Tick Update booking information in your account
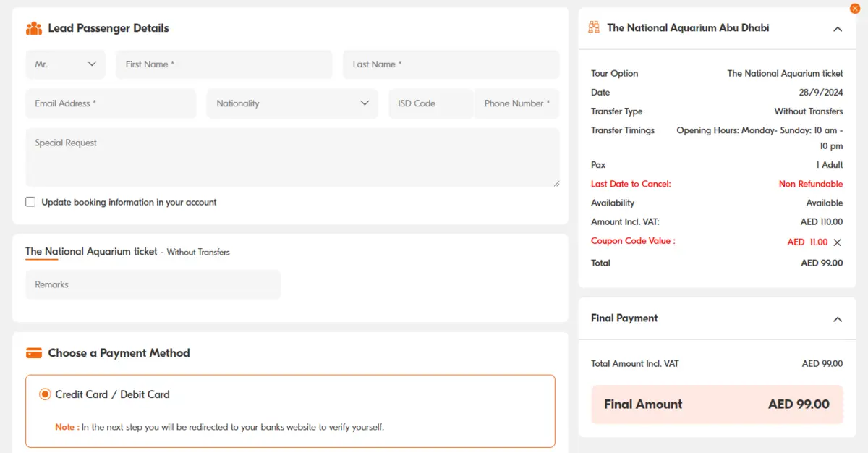This screenshot has height=453, width=868. [30, 202]
